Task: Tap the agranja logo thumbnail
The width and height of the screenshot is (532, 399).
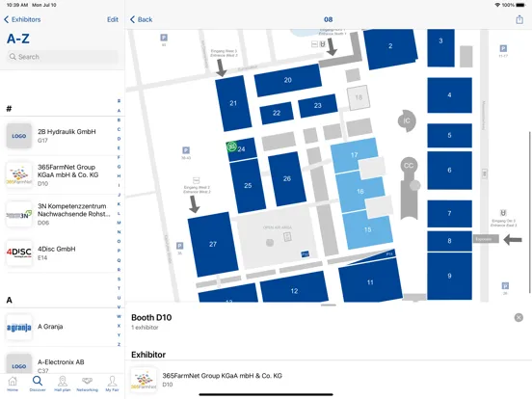Action: [19, 328]
